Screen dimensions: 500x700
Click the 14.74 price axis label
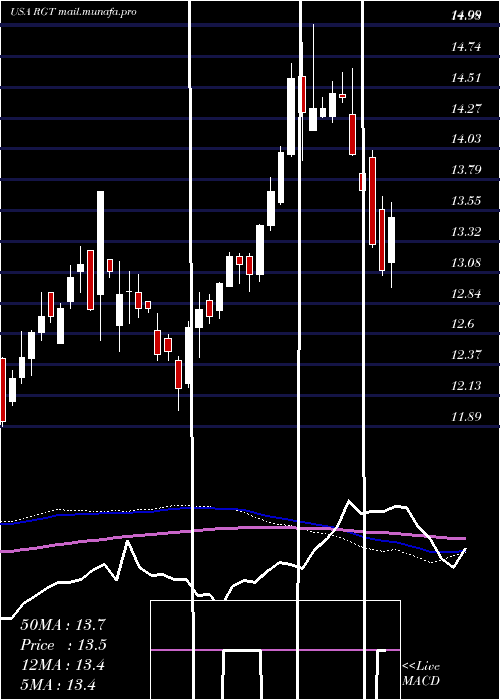[466, 47]
